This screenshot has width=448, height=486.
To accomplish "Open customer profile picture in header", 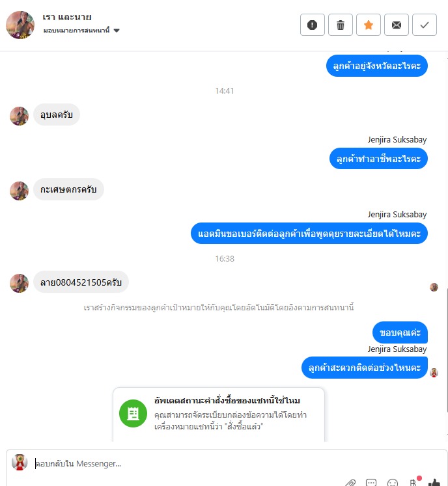I will [20, 25].
